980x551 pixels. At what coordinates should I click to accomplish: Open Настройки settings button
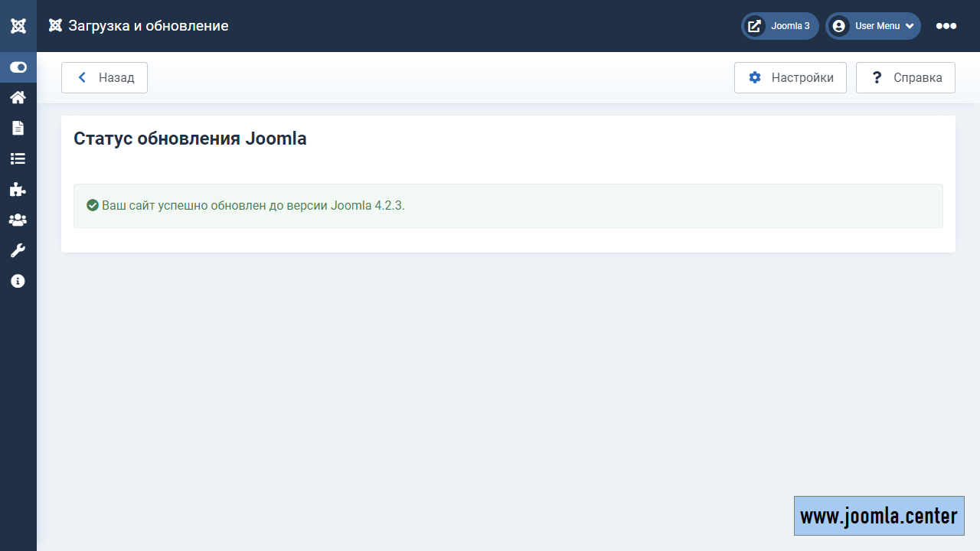click(790, 78)
